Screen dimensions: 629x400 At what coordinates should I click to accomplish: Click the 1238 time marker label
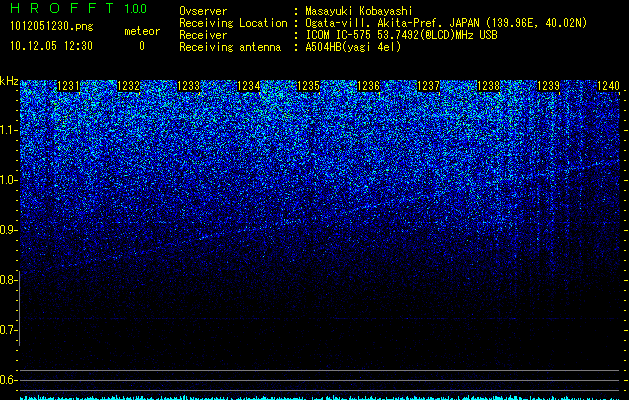tap(489, 86)
